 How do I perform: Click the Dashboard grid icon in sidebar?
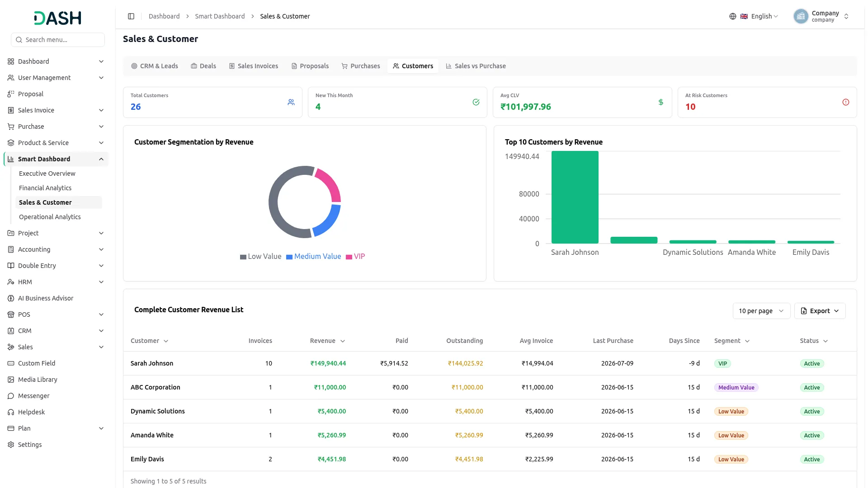tap(11, 61)
